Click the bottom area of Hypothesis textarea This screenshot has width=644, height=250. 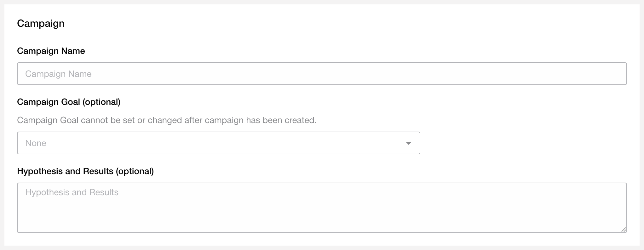(321, 225)
